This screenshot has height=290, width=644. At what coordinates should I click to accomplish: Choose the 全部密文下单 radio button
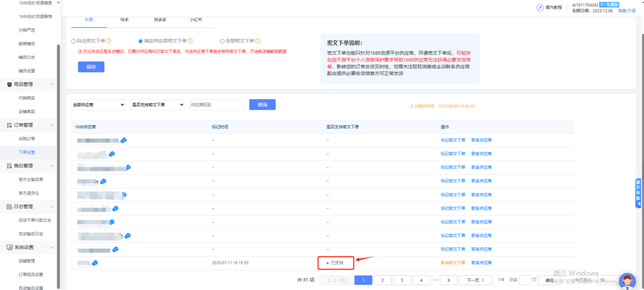tap(222, 41)
